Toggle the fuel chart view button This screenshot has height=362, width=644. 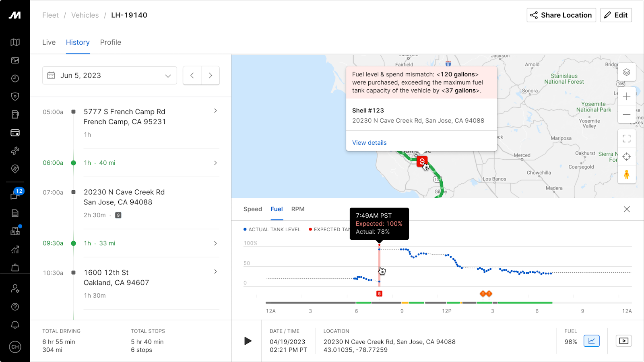pyautogui.click(x=591, y=341)
